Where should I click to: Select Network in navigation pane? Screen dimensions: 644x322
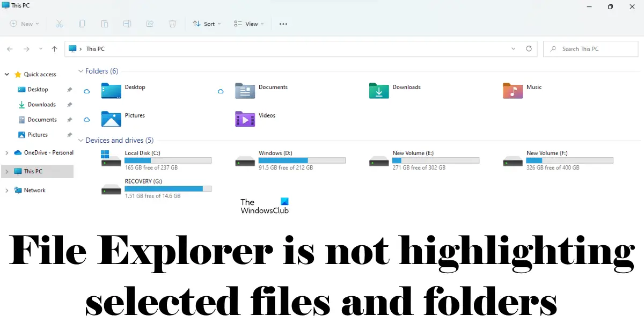click(x=30, y=191)
